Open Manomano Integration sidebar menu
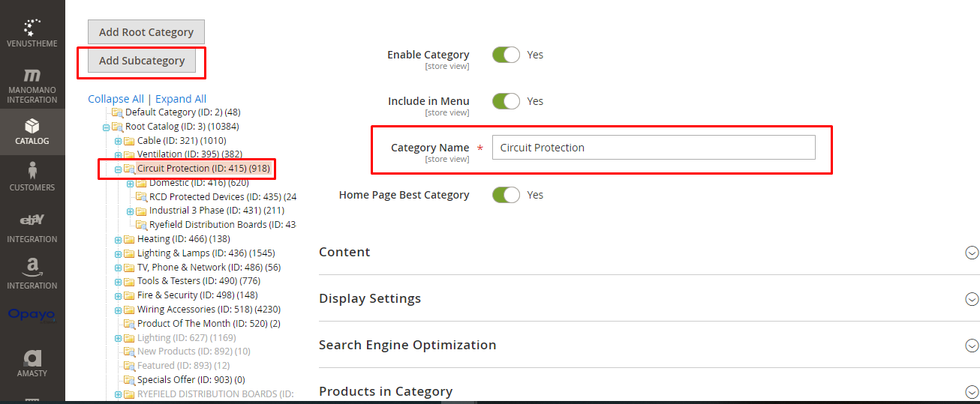The width and height of the screenshot is (980, 404). tap(32, 86)
